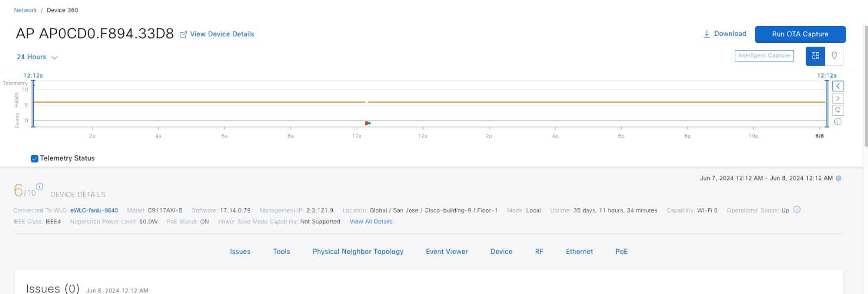Image resolution: width=868 pixels, height=294 pixels.
Task: Open the eWLC-faniu-9840 controller link
Action: click(94, 210)
